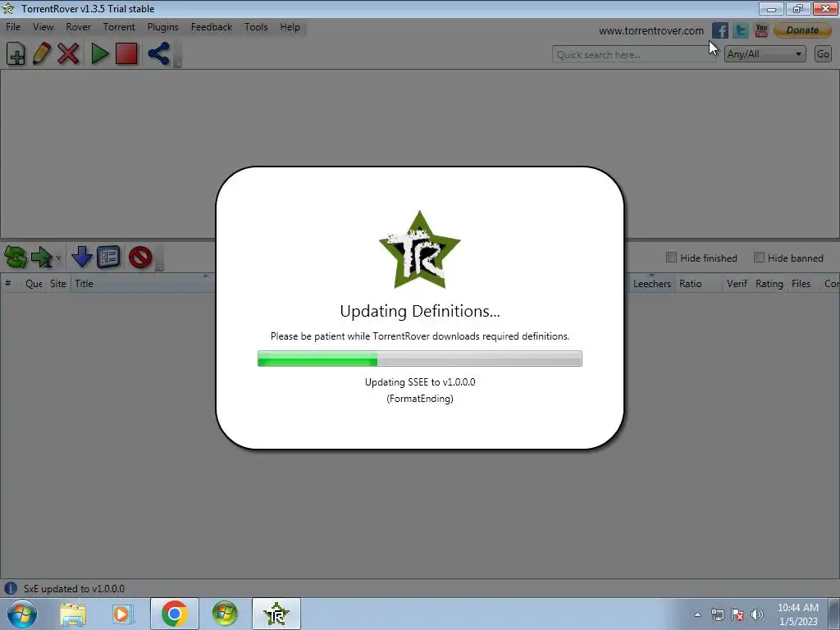Click the TorrentRover star logo
This screenshot has height=630, width=840.
tap(420, 249)
